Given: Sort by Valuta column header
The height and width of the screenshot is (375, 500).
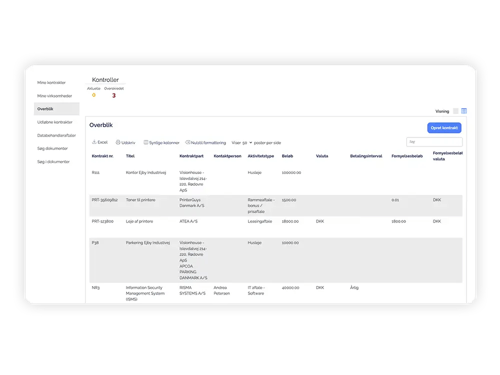Looking at the screenshot, I should click(322, 156).
